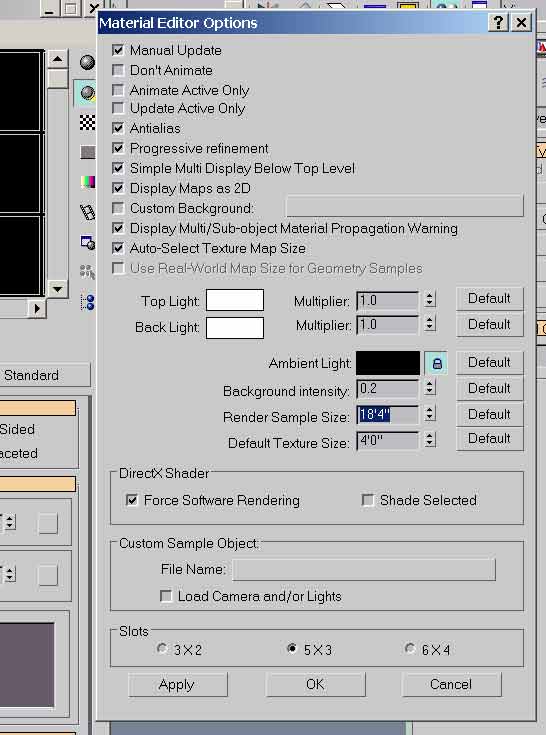This screenshot has width=546, height=735.
Task: Click the Default Texture Size field
Action: (x=388, y=441)
